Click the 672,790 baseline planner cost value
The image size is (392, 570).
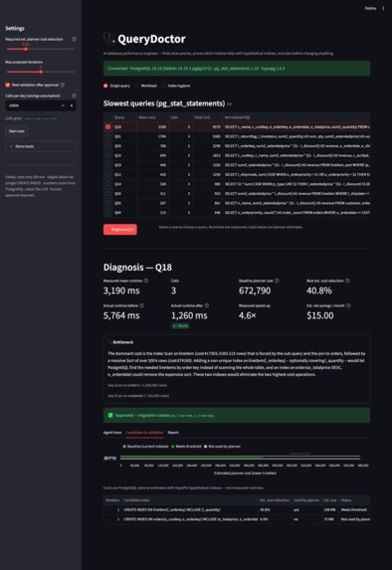tap(256, 290)
